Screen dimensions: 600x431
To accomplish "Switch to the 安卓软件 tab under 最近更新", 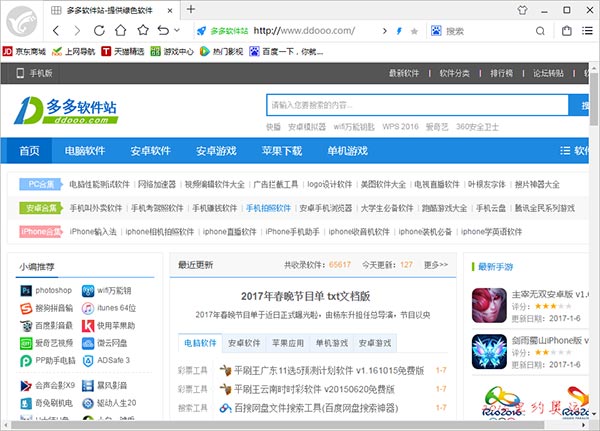I will 244,343.
